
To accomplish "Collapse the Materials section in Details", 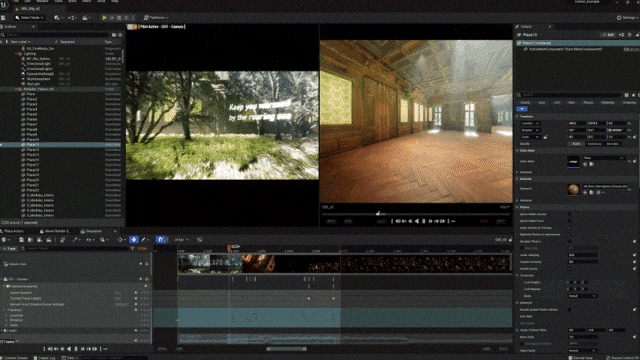I will point(518,179).
